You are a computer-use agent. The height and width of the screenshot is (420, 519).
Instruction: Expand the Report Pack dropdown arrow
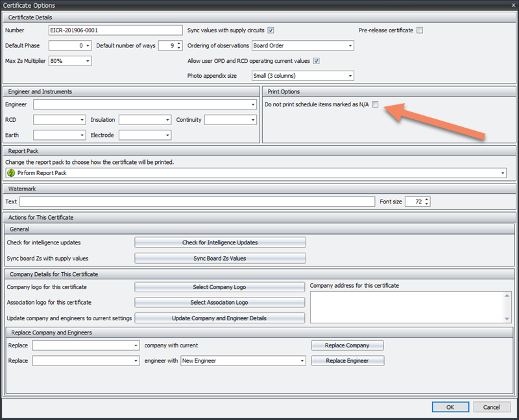[503, 173]
